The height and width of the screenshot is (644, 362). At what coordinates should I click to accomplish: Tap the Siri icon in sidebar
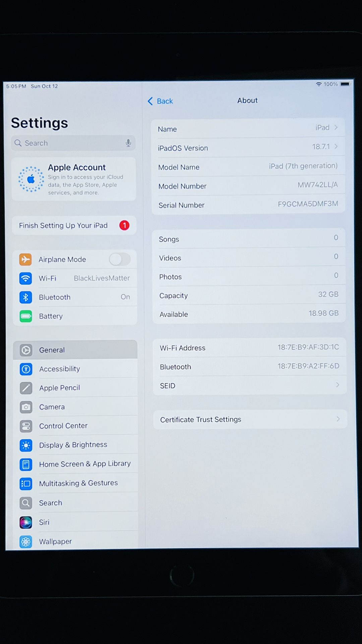pyautogui.click(x=26, y=522)
